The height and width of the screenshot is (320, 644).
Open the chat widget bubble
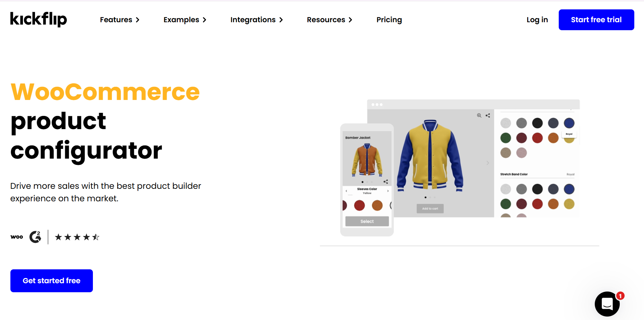point(607,304)
